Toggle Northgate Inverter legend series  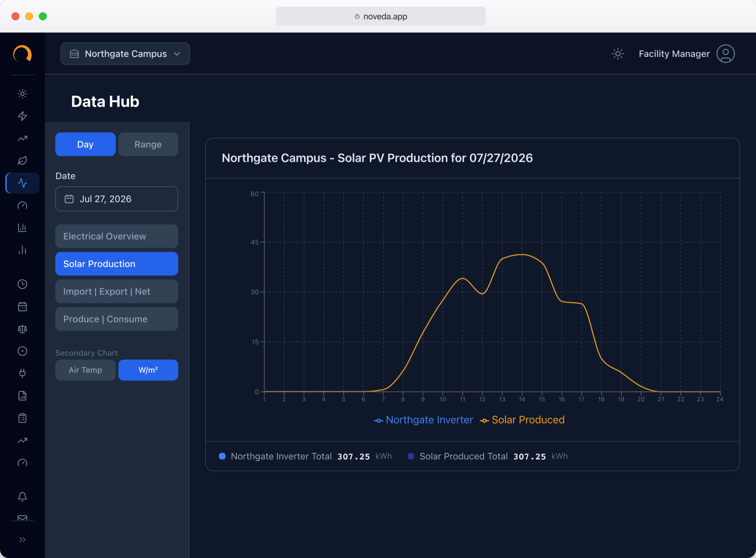423,420
